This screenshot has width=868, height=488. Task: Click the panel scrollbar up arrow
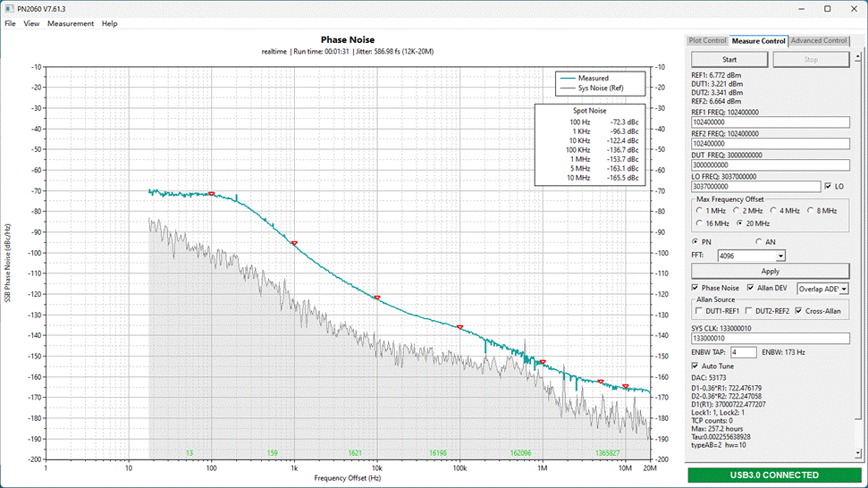pos(858,57)
